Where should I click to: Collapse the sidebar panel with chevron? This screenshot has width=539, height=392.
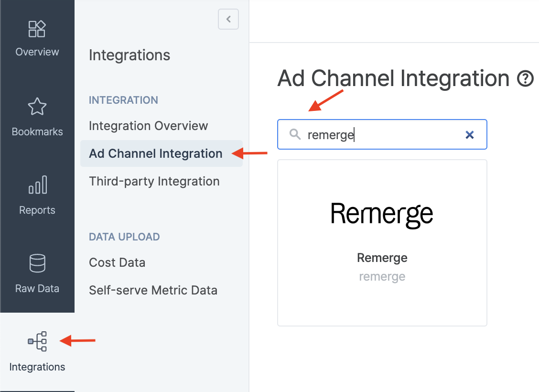coord(228,19)
